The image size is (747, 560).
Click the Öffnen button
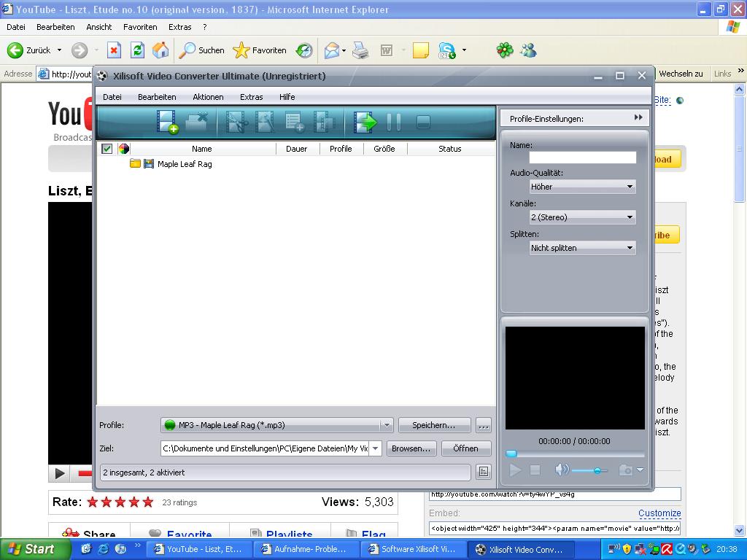point(465,448)
